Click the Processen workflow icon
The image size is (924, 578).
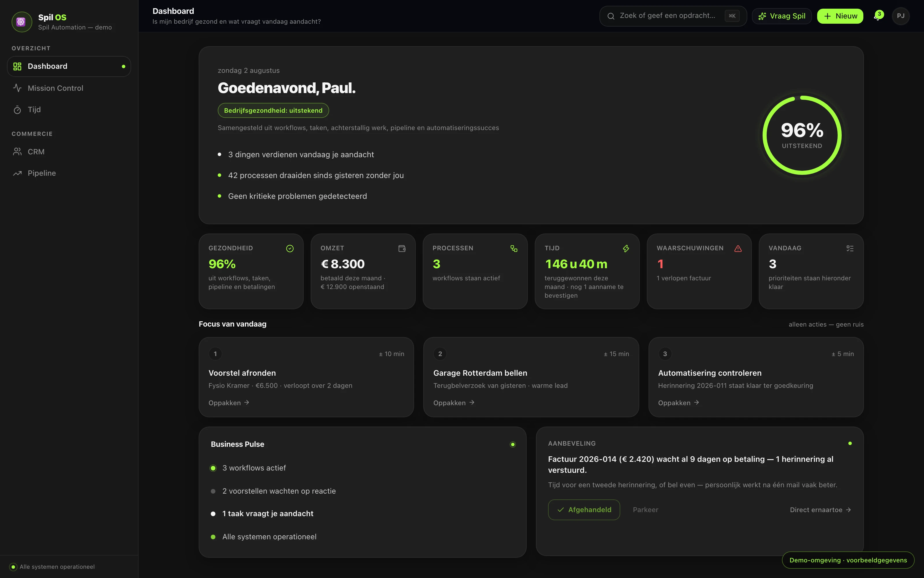tap(514, 249)
